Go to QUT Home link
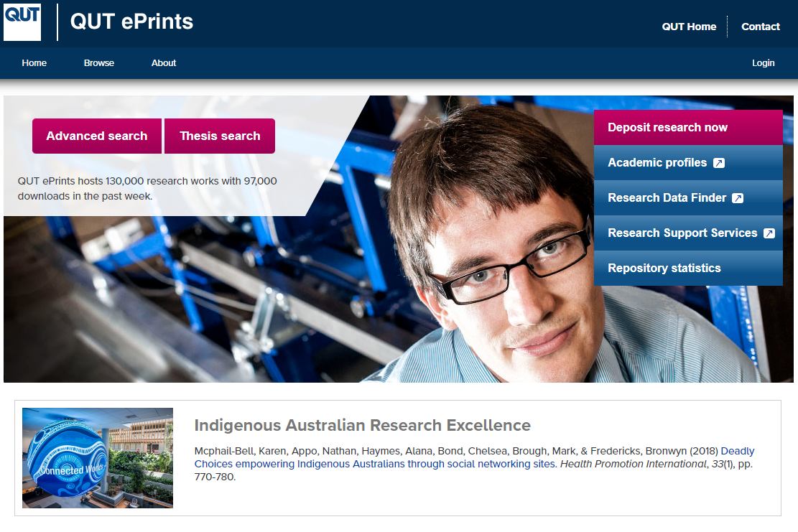Image resolution: width=798 pixels, height=532 pixels. click(689, 27)
